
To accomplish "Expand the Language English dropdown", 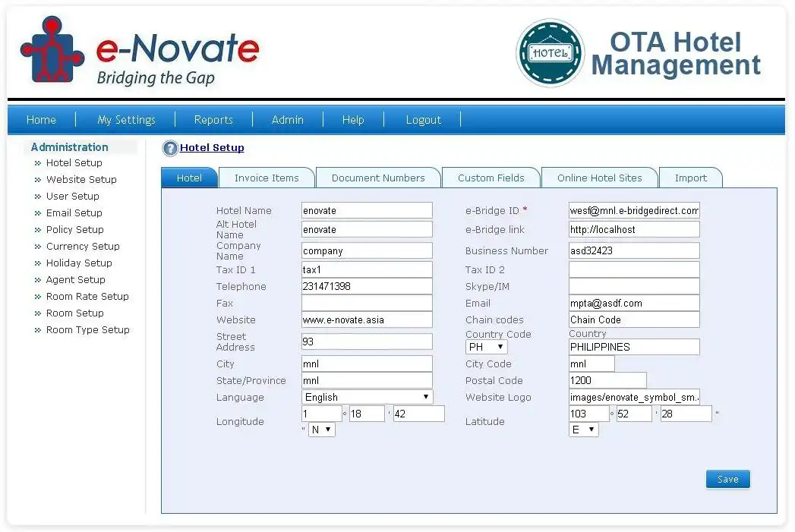I will click(367, 397).
